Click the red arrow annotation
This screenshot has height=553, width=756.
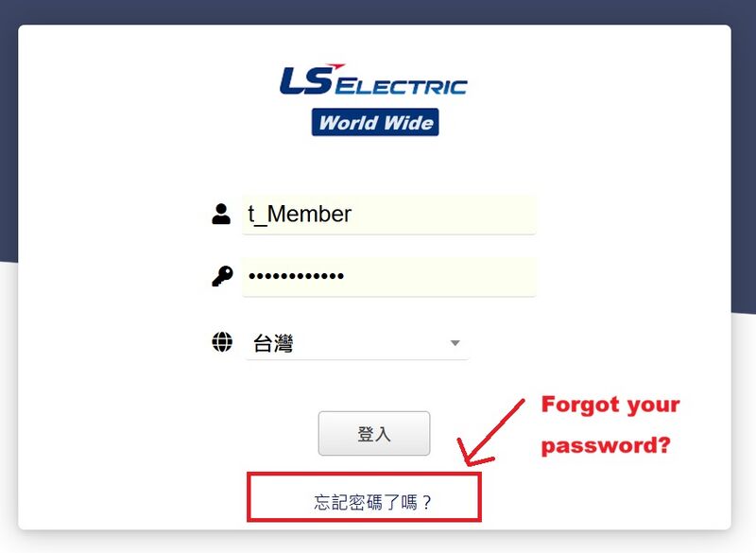490,432
